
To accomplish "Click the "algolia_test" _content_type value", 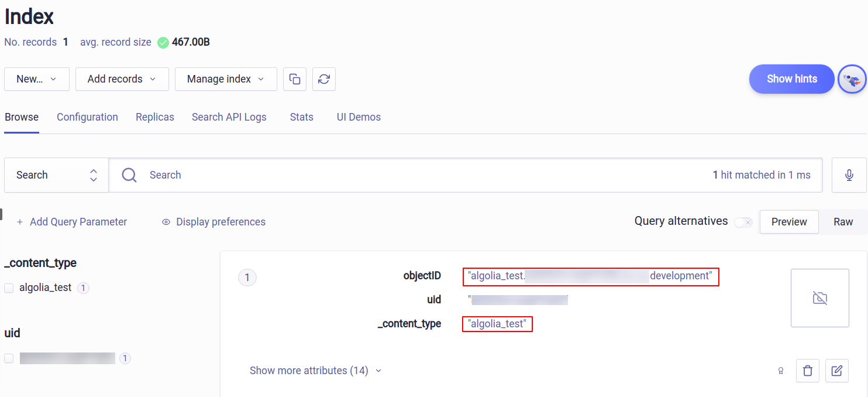I will pyautogui.click(x=497, y=324).
